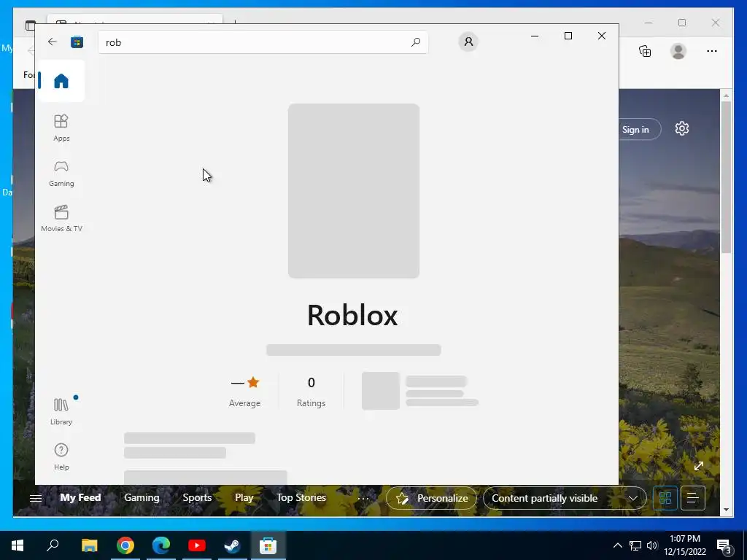Open Edge profile avatar icon
The width and height of the screenshot is (747, 560).
678,51
